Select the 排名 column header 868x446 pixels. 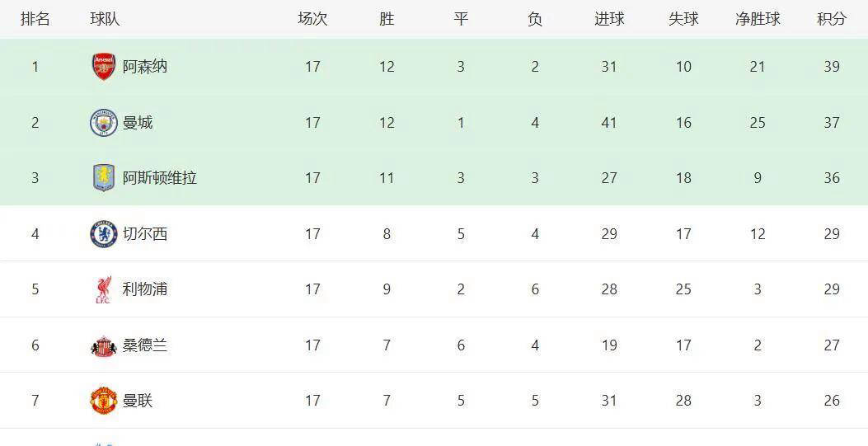click(x=35, y=19)
